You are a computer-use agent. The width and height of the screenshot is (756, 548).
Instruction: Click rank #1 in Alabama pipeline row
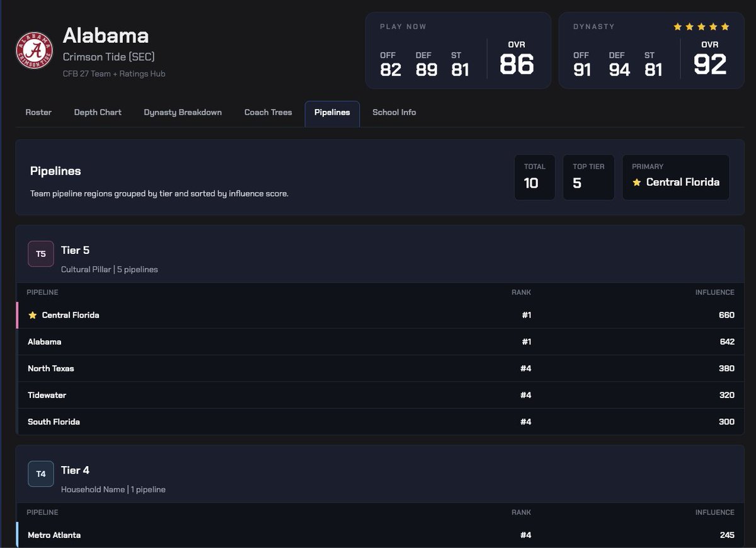coord(526,341)
